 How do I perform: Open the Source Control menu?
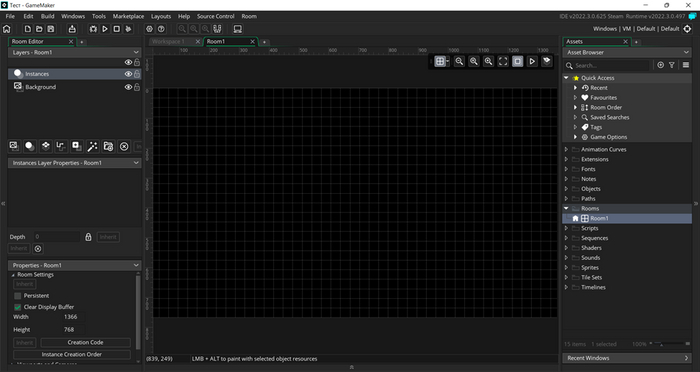(216, 16)
